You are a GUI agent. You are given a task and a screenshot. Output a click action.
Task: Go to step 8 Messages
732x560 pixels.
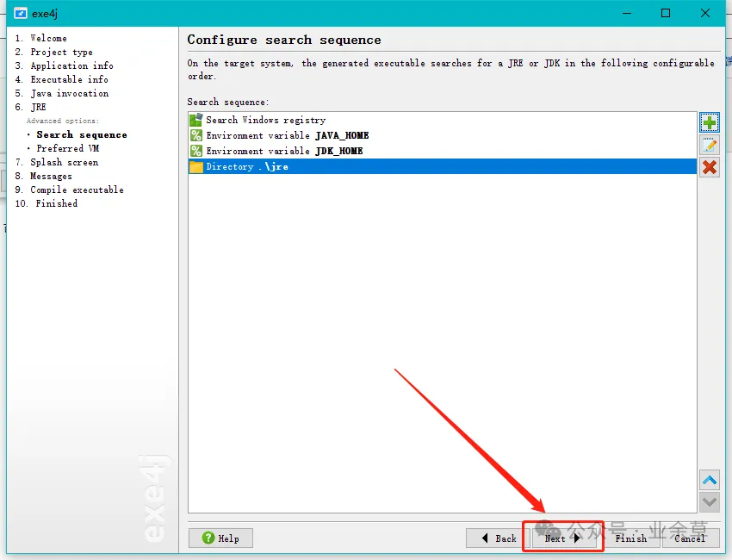click(43, 176)
